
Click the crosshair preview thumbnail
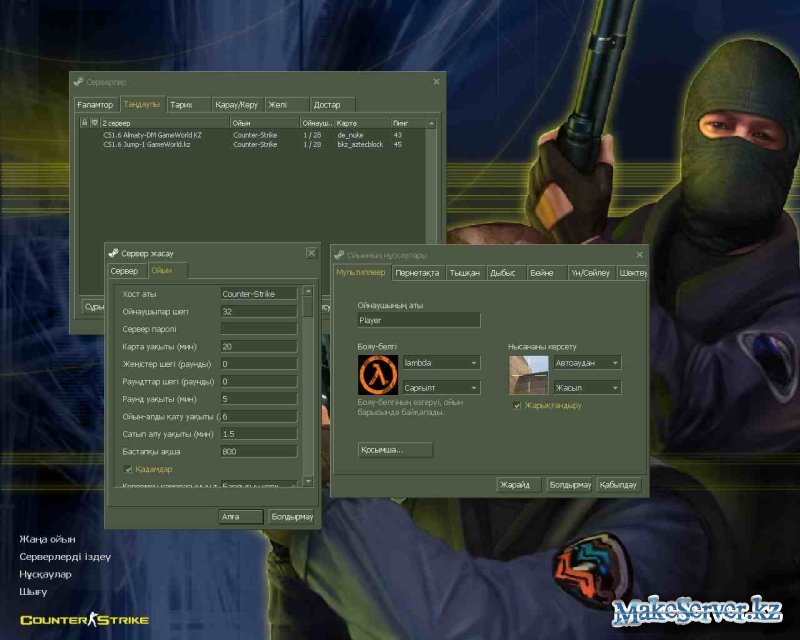click(x=529, y=375)
